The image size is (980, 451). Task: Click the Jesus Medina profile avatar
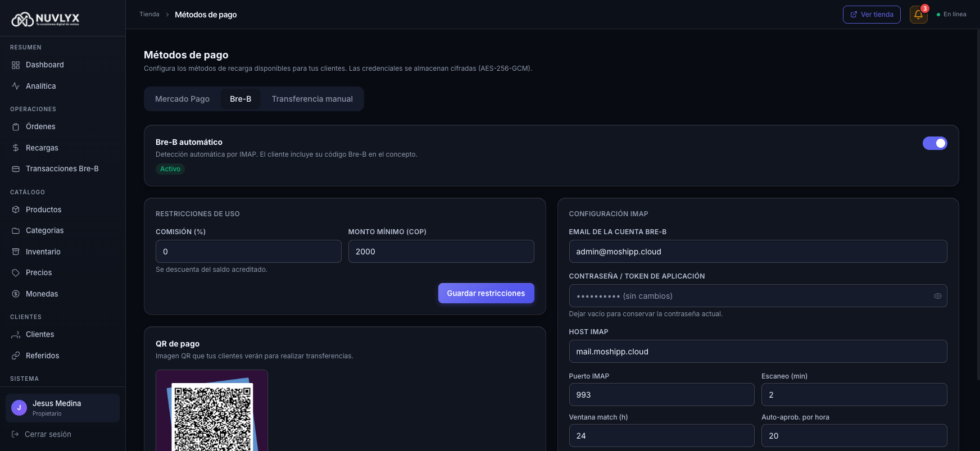pos(19,408)
